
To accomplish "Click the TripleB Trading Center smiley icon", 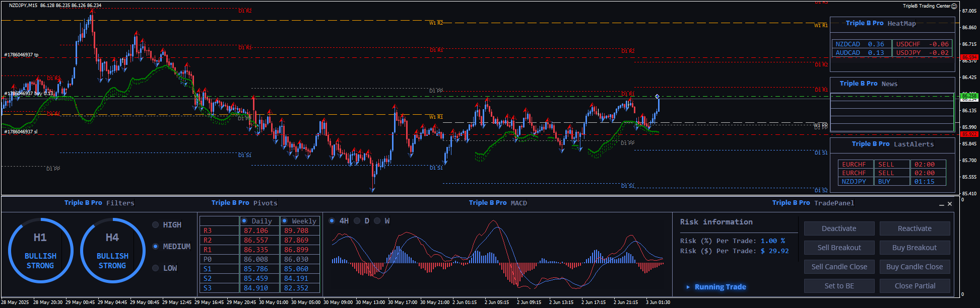I will click(x=954, y=6).
